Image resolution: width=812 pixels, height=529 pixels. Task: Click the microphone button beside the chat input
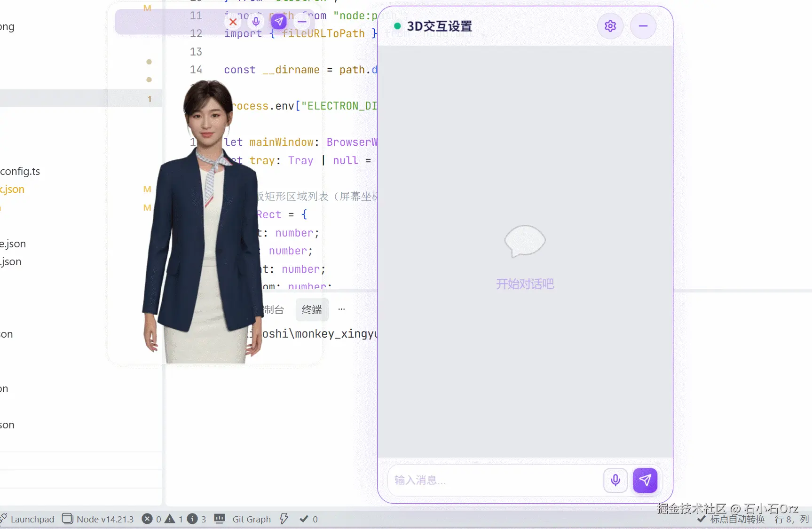coord(615,480)
